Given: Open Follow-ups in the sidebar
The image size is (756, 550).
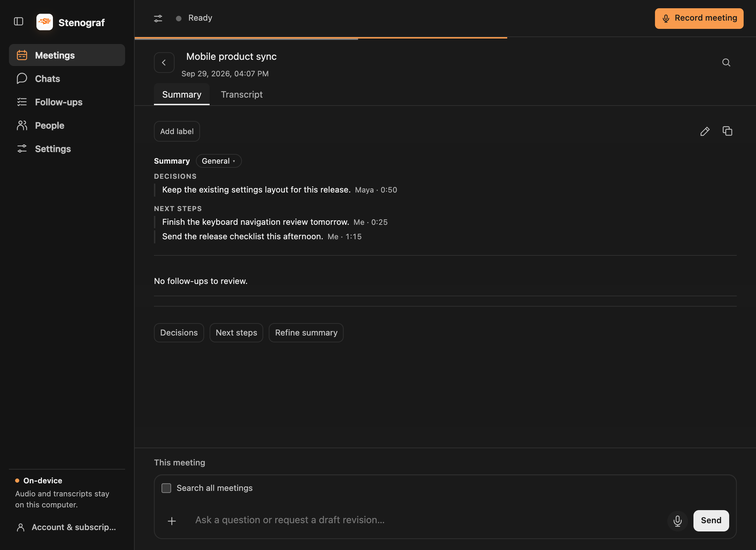Looking at the screenshot, I should (x=67, y=102).
